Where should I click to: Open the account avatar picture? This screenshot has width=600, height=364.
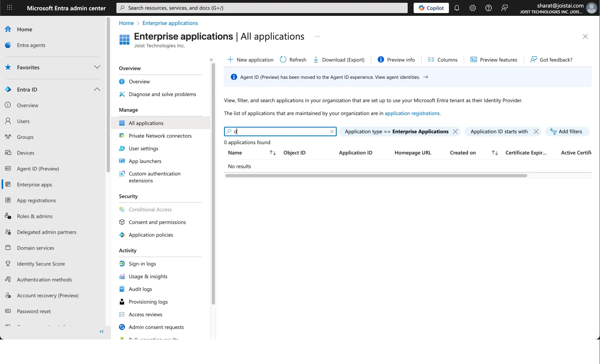(x=591, y=8)
